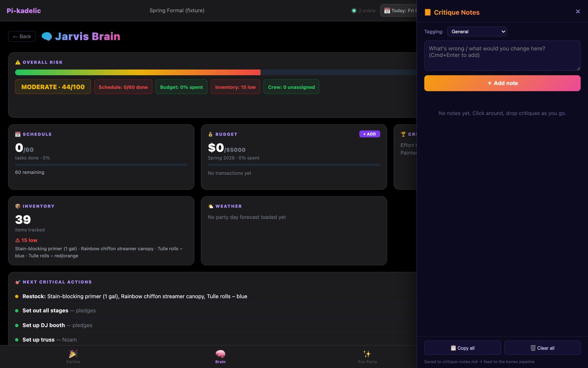
Task: Click the Today date button in the header
Action: pos(399,11)
